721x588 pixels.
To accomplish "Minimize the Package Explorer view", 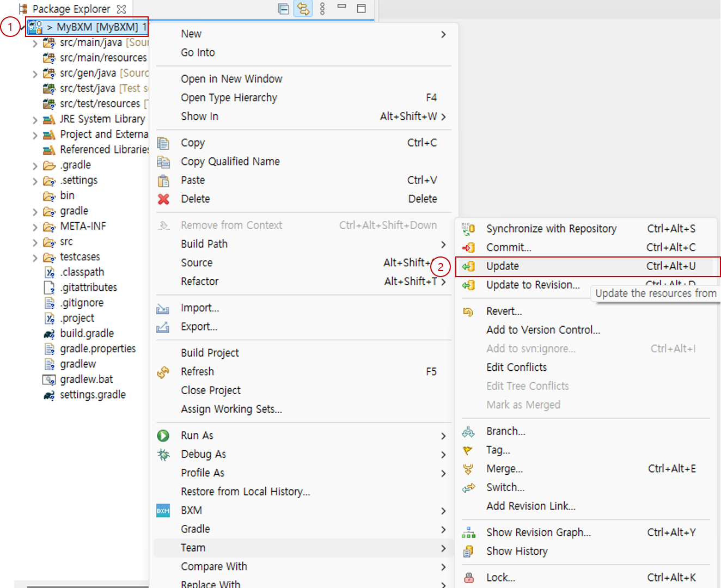I will coord(342,7).
